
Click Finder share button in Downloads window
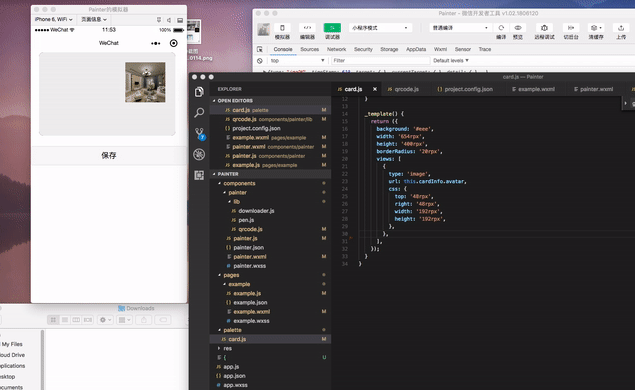click(x=144, y=320)
